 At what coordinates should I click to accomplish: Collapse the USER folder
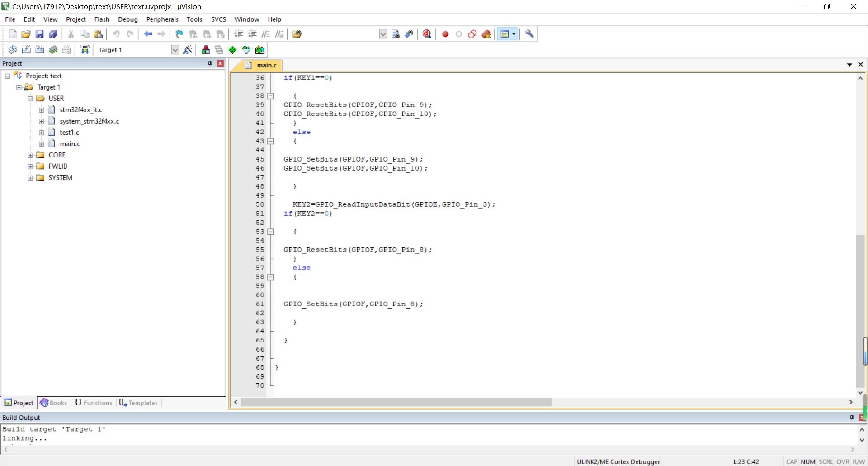coord(30,99)
